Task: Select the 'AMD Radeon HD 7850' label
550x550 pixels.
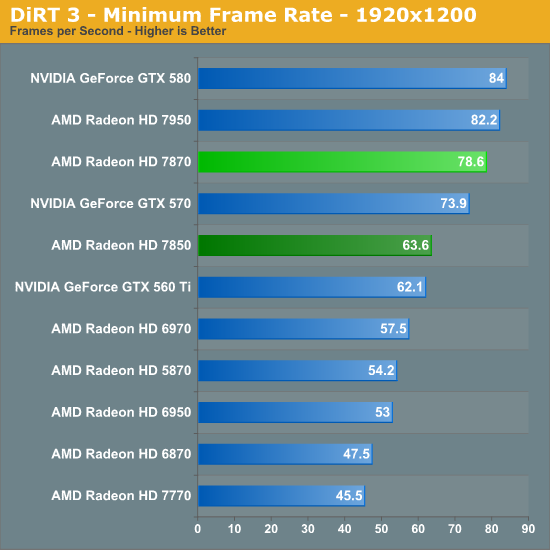Action: (121, 245)
